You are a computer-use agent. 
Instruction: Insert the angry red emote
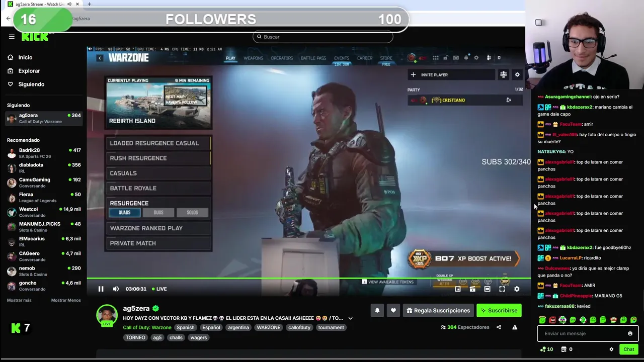pyautogui.click(x=552, y=320)
